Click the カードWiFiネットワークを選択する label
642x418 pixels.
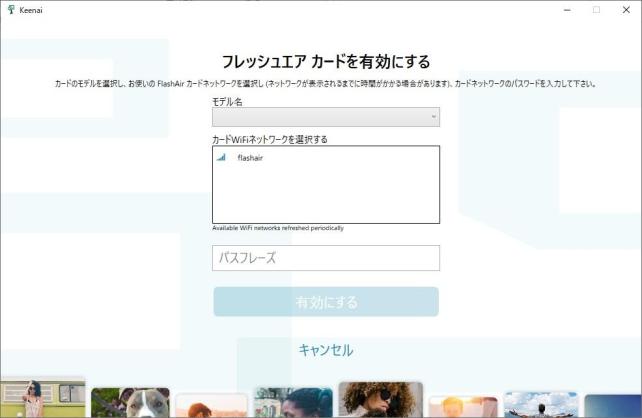270,140
